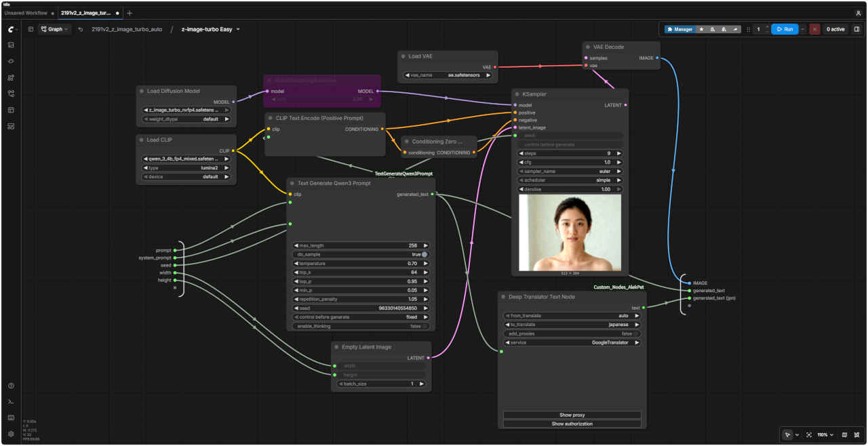Open the vae_name ae.safetensors selector
868x446 pixels.
click(448, 75)
